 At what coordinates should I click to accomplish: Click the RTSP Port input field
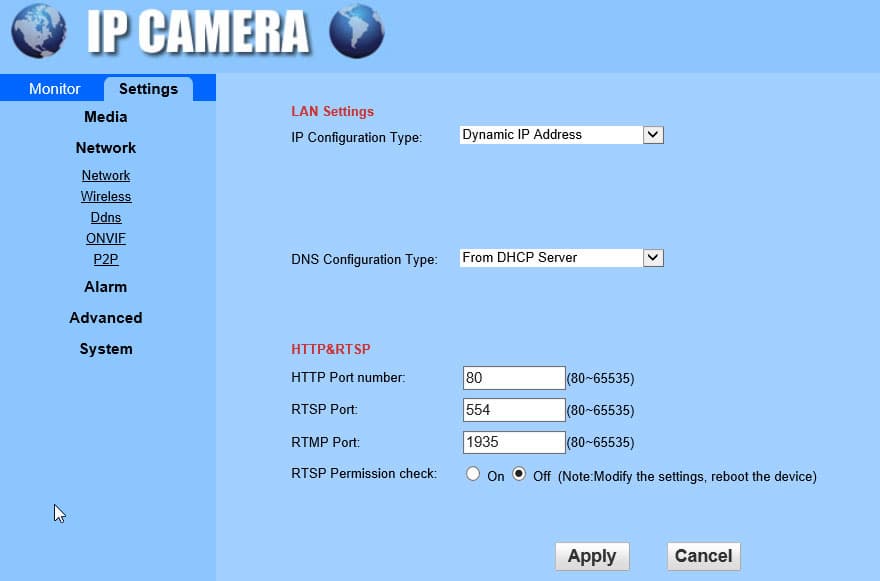(514, 410)
